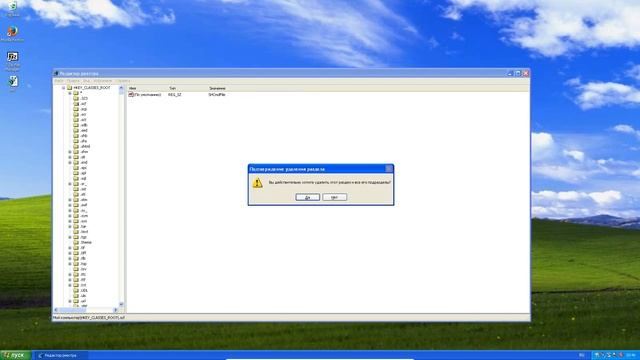
Task: Click the REG_SZ type cell
Action: tap(175, 95)
